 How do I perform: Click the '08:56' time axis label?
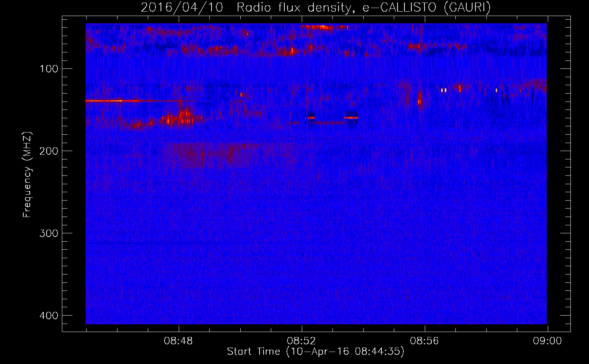[x=424, y=341]
